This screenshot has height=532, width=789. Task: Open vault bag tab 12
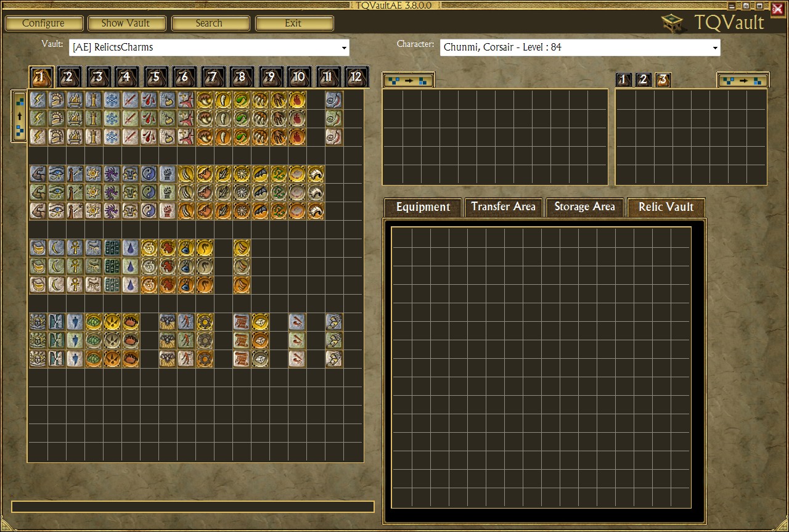(x=356, y=77)
